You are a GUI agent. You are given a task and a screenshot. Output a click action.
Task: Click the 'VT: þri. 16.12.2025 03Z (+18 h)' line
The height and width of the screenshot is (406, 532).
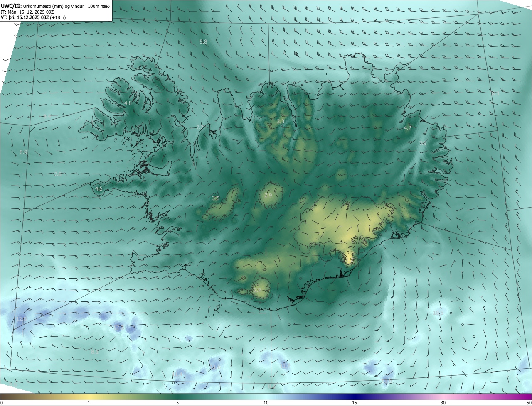[33, 17]
